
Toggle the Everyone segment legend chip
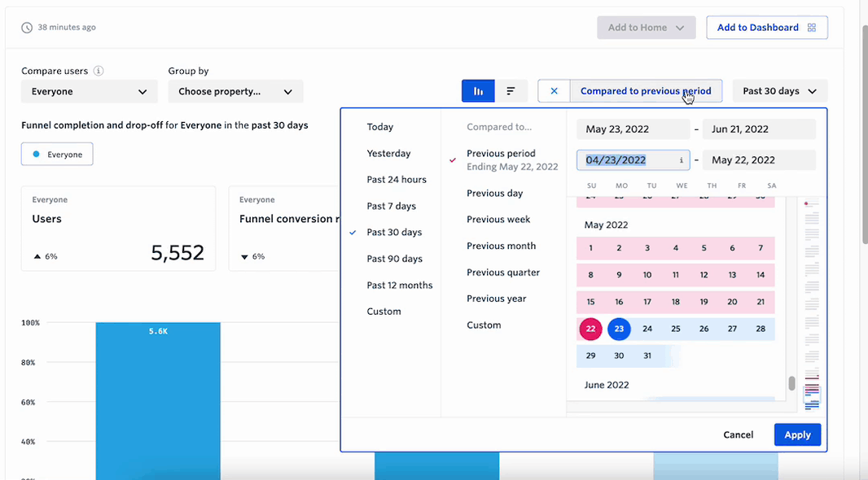pyautogui.click(x=57, y=155)
